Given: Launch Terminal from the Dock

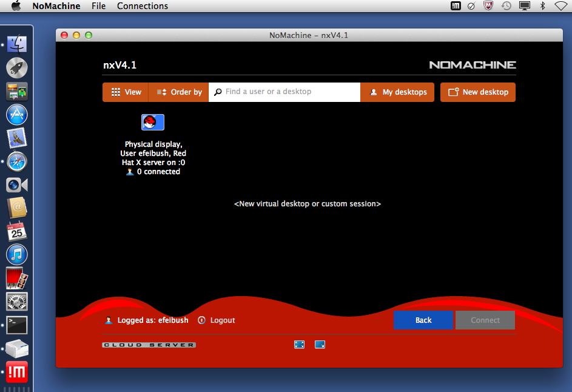Looking at the screenshot, I should pos(17,325).
